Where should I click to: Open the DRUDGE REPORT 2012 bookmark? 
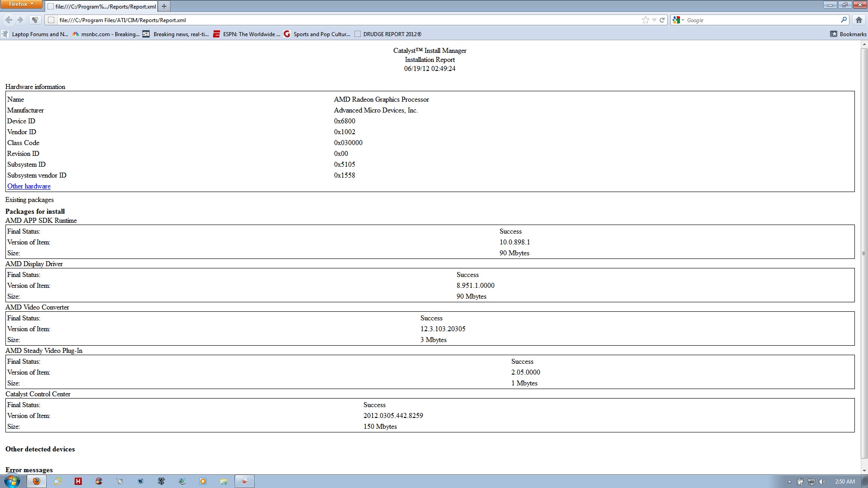tap(388, 34)
